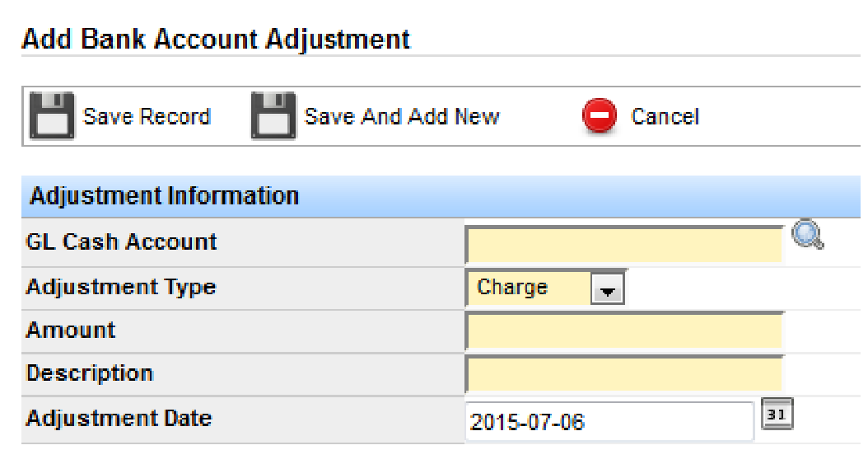
Task: Click the Description label
Action: 90,373
